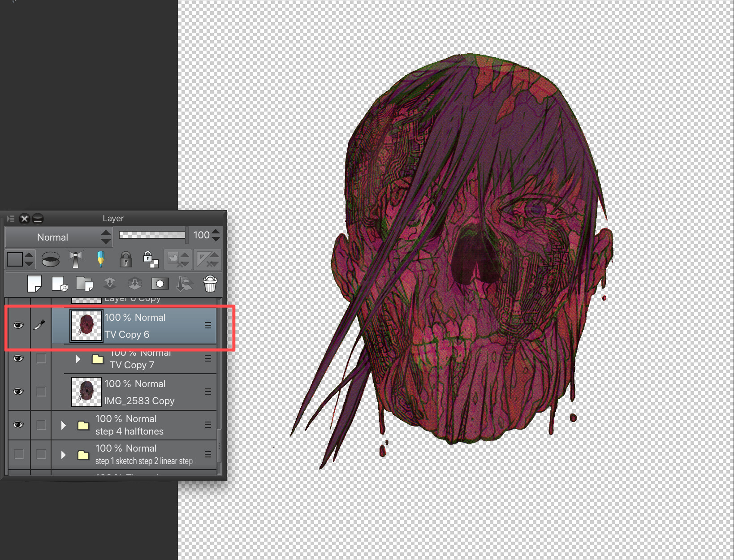Viewport: 734px width, 560px height.
Task: Open the layer color dropdown
Action: click(20, 259)
